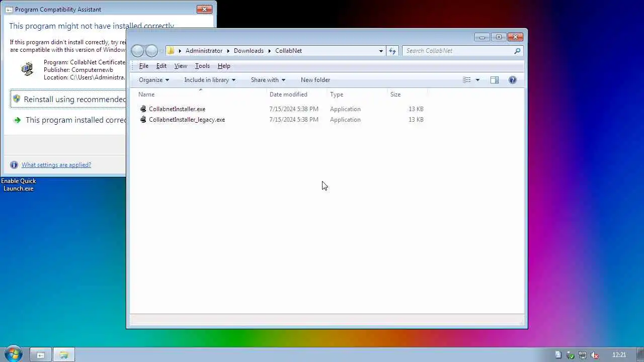Open the Help menu
This screenshot has height=362, width=644.
click(224, 66)
